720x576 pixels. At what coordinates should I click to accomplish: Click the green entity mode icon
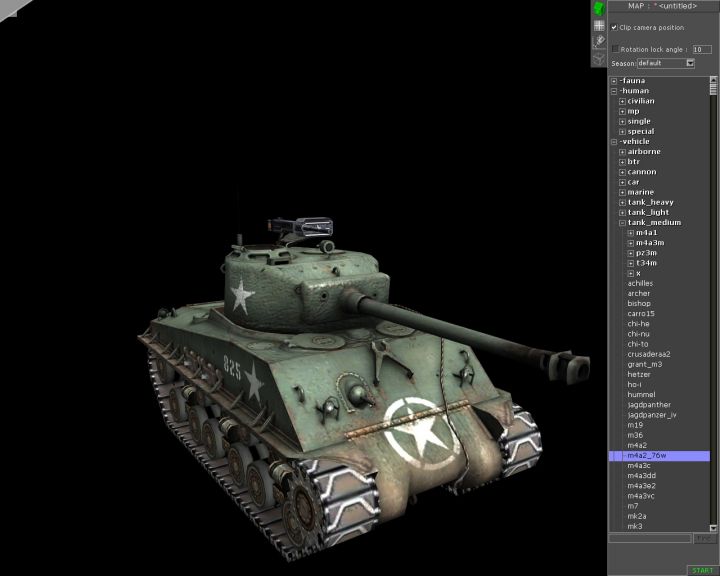point(598,8)
